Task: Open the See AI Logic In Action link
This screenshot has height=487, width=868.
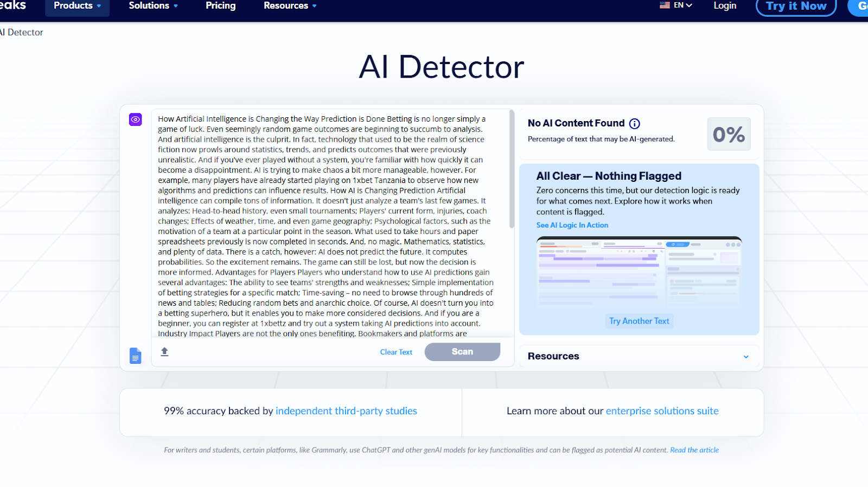Action: pos(572,225)
